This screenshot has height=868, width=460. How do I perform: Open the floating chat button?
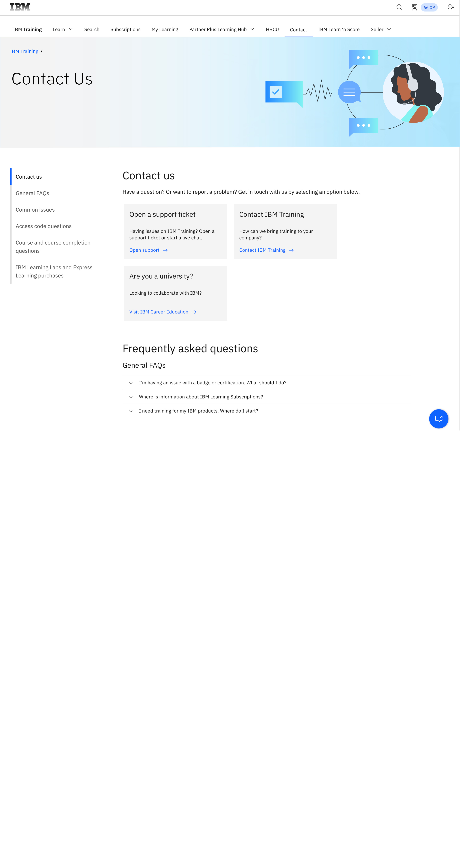[x=438, y=419]
